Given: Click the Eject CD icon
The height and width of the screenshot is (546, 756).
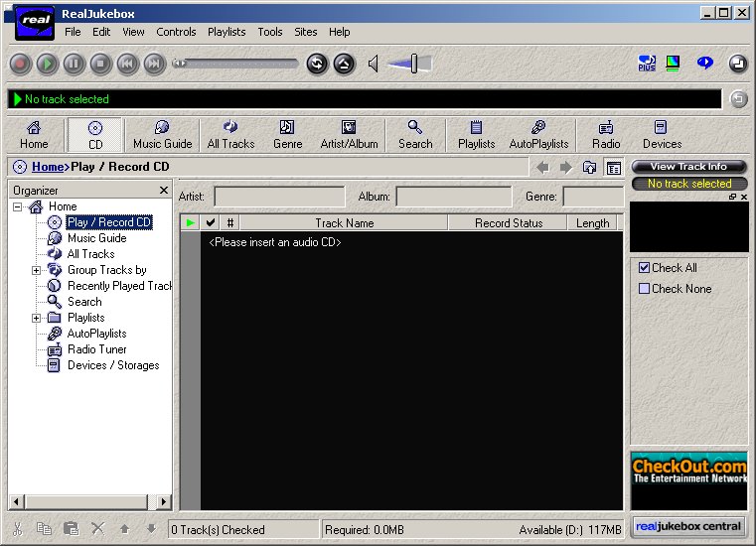Looking at the screenshot, I should click(344, 65).
